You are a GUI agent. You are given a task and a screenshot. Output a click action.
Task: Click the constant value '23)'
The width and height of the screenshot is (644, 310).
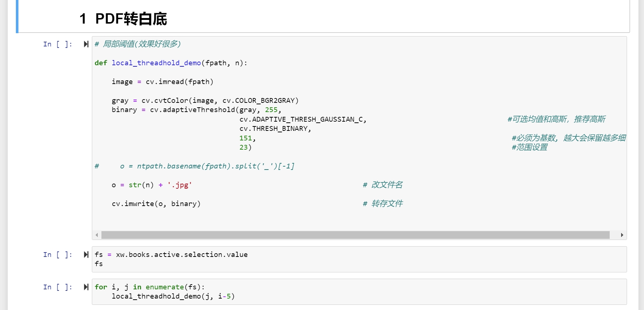point(245,147)
